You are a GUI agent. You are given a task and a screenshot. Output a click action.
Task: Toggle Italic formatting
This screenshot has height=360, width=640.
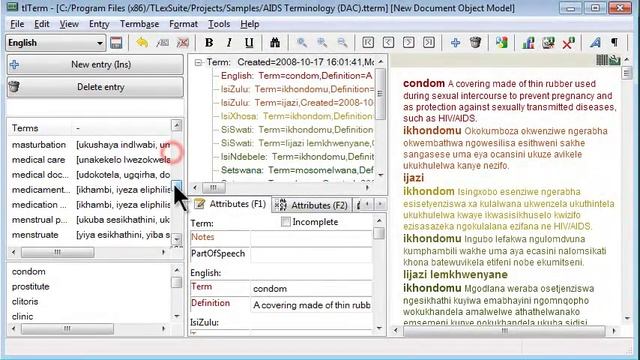point(229,42)
